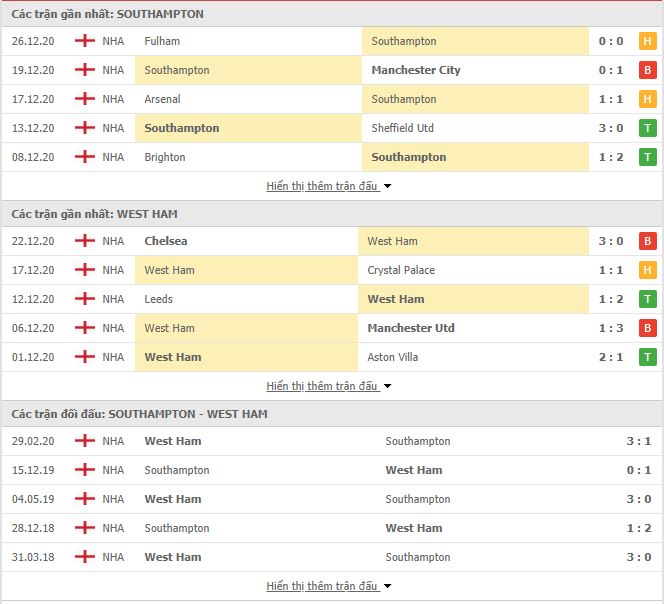Click the red B badge for Chelsea match

tap(647, 241)
